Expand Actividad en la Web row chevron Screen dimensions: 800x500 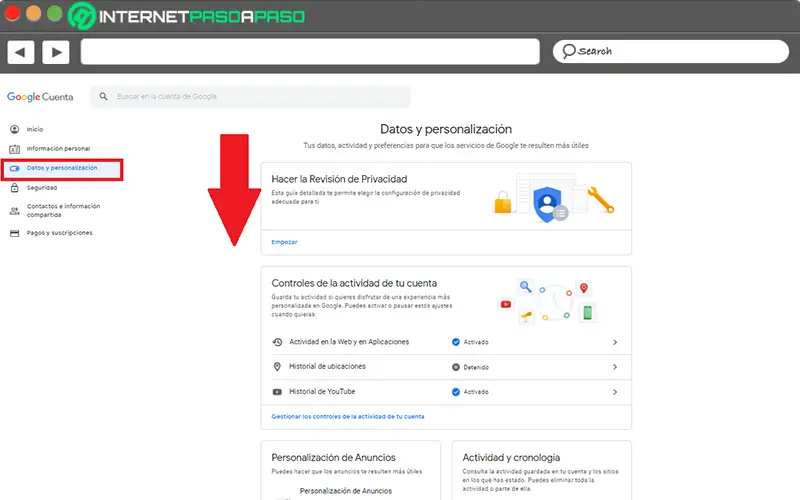[615, 342]
